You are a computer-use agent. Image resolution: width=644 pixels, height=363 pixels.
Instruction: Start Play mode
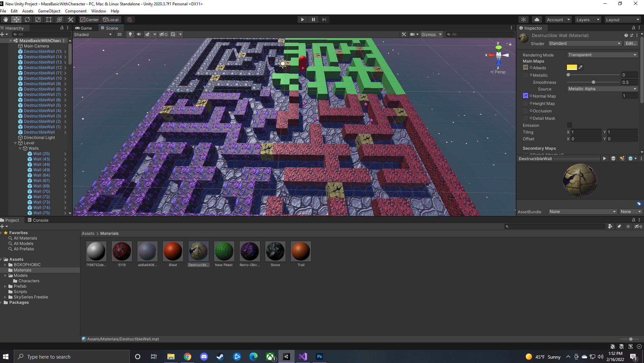pos(302,20)
